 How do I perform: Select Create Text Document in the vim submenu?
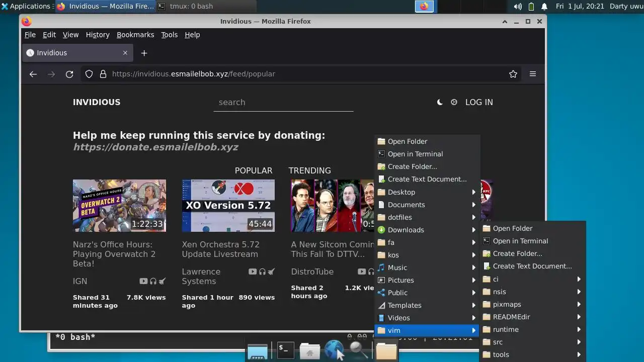pos(532,266)
